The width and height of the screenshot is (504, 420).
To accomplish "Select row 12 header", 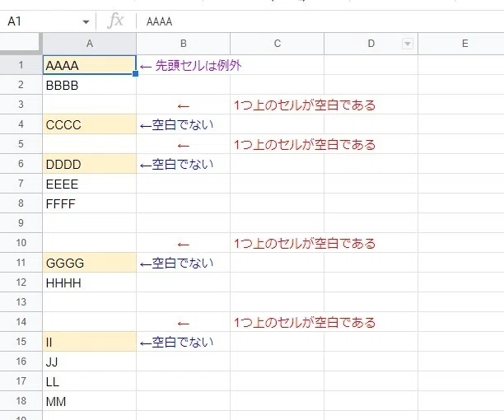I will click(21, 282).
